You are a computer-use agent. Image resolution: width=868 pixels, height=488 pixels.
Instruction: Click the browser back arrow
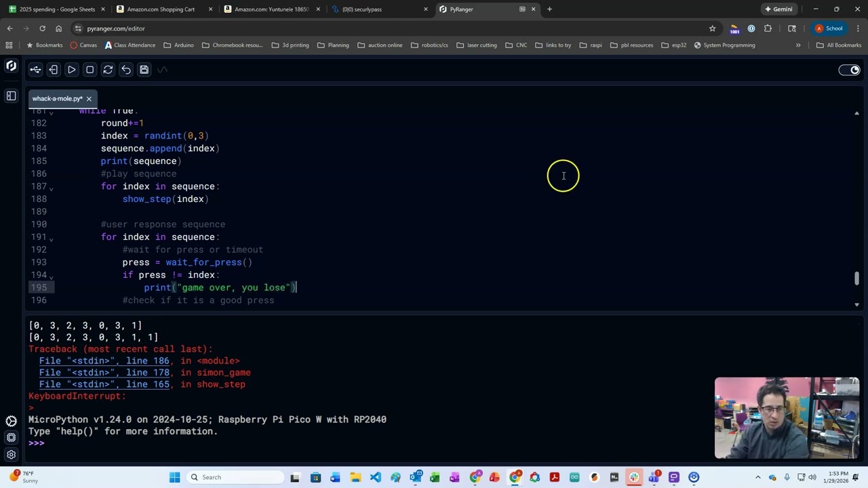click(10, 28)
